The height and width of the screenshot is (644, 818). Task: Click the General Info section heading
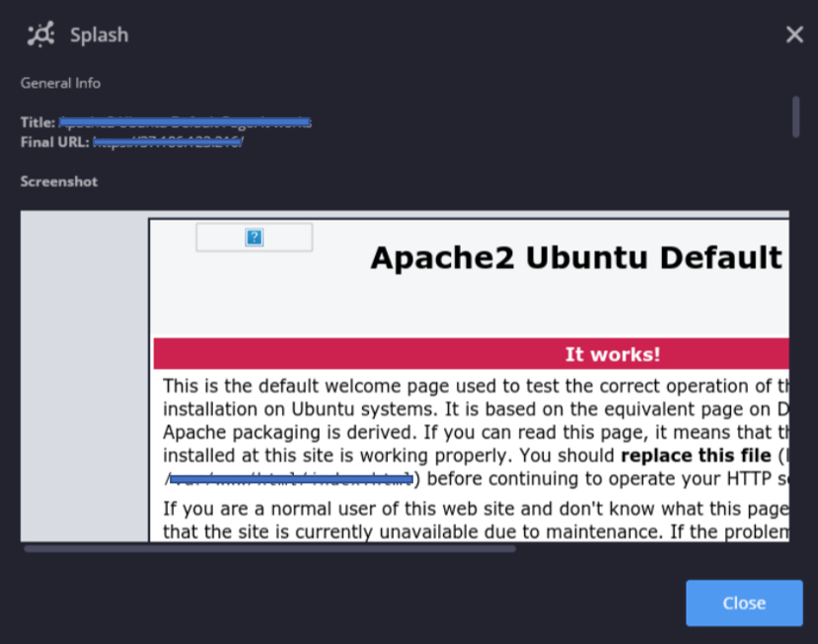(60, 83)
